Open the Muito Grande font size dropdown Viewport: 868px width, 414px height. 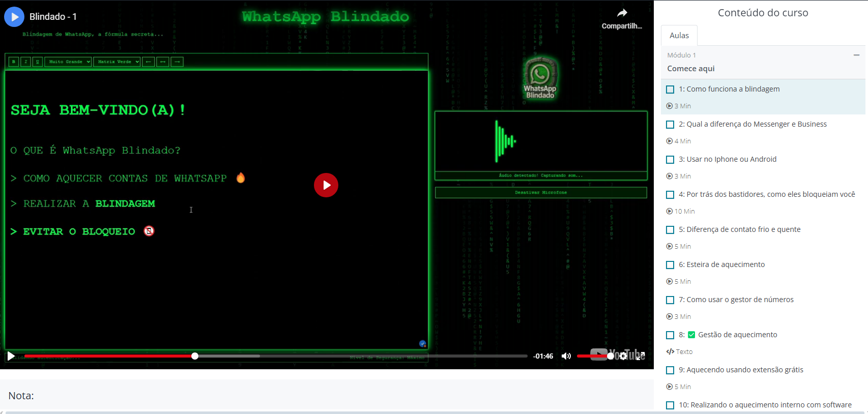[68, 62]
